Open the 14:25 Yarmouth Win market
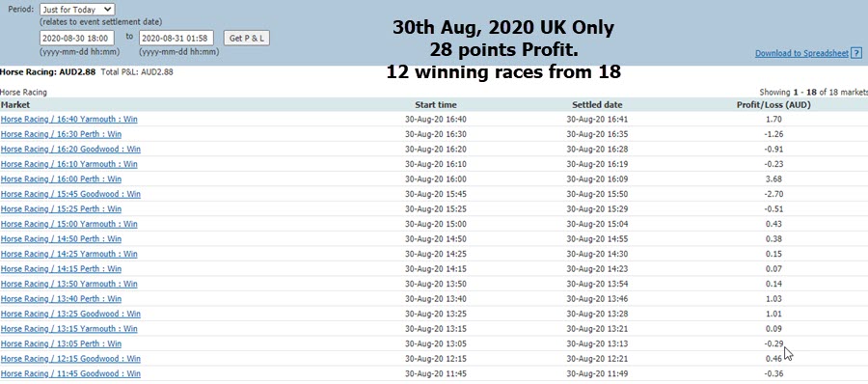The image size is (868, 384). tap(69, 254)
